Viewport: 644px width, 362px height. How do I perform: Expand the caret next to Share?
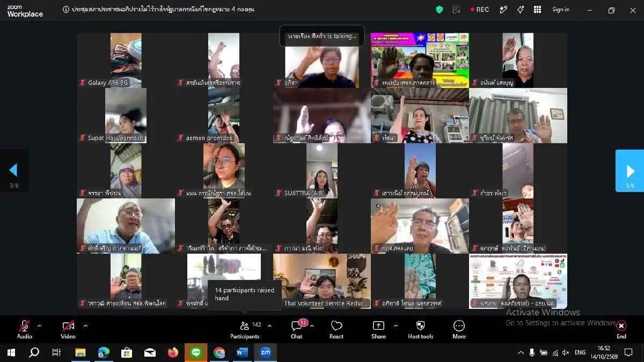pyautogui.click(x=396, y=326)
